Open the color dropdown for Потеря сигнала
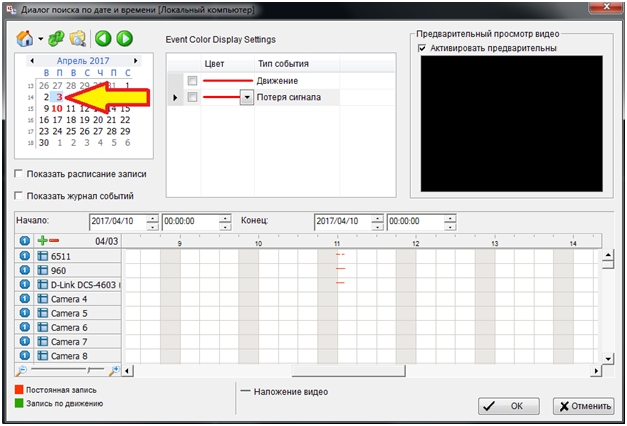627x426 pixels. coord(247,97)
